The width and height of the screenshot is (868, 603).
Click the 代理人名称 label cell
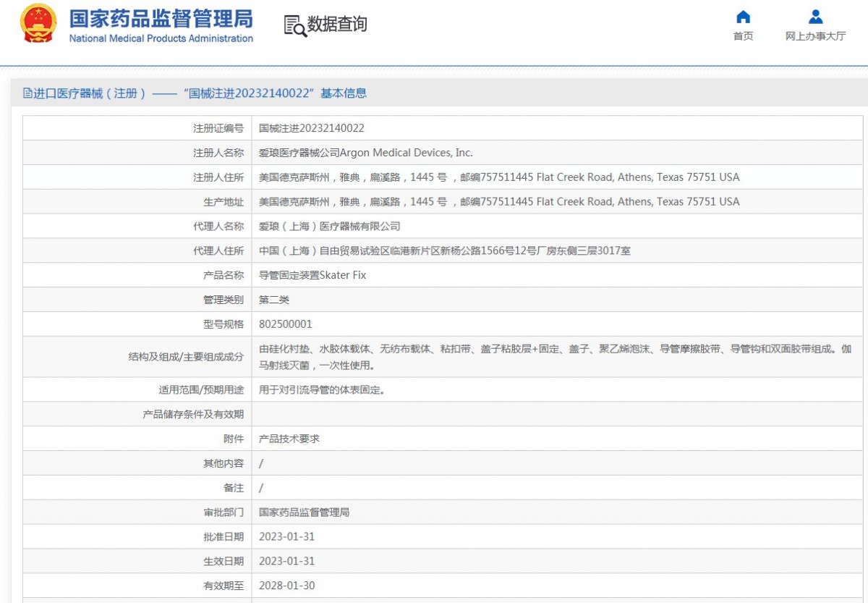137,227
